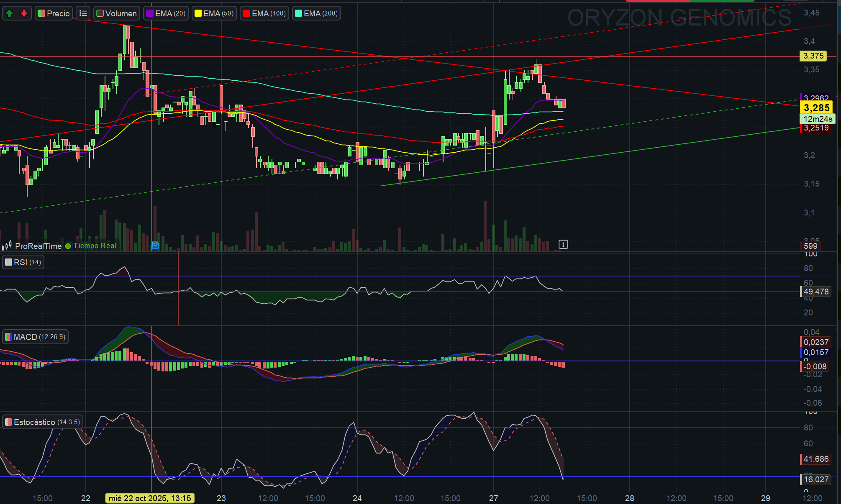The width and height of the screenshot is (841, 504).
Task: Open EMA (100) indicator settings
Action: tap(264, 13)
